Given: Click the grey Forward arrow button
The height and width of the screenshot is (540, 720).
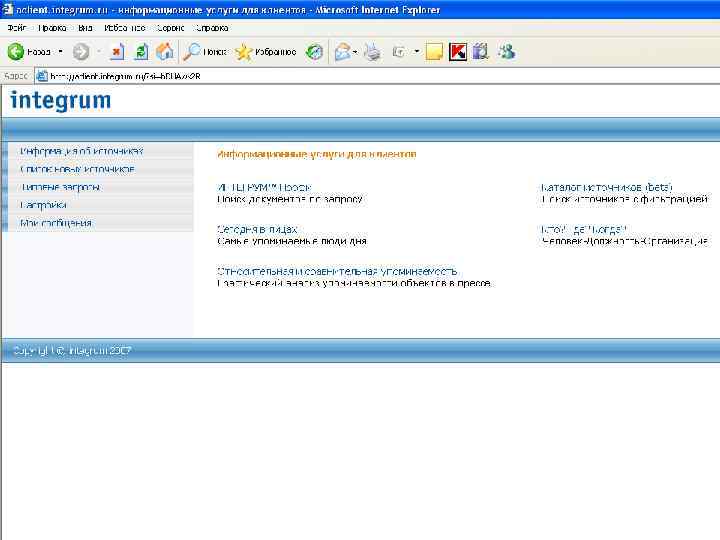Looking at the screenshot, I should [x=81, y=52].
